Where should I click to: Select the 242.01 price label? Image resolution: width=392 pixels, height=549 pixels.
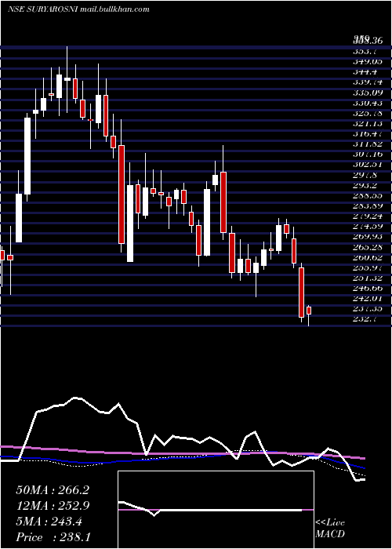pyautogui.click(x=367, y=298)
